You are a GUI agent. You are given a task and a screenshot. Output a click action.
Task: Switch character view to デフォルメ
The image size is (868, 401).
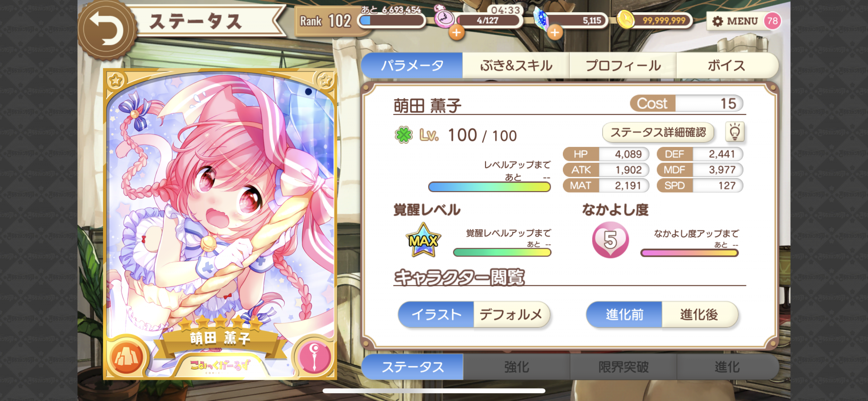(x=511, y=314)
